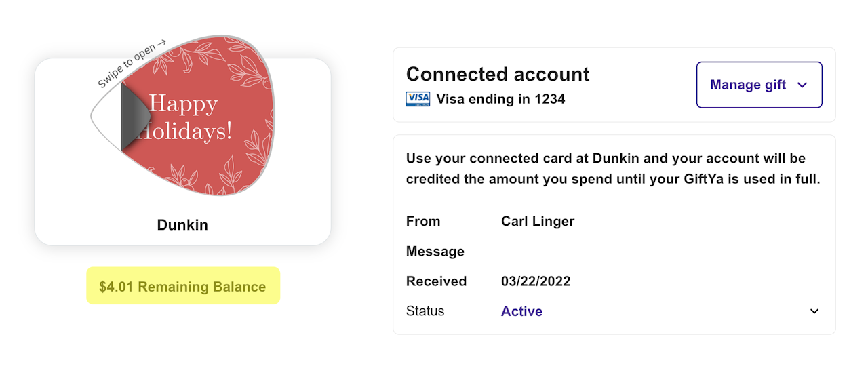
Task: Click the $4.01 Remaining Balance badge
Action: click(182, 286)
